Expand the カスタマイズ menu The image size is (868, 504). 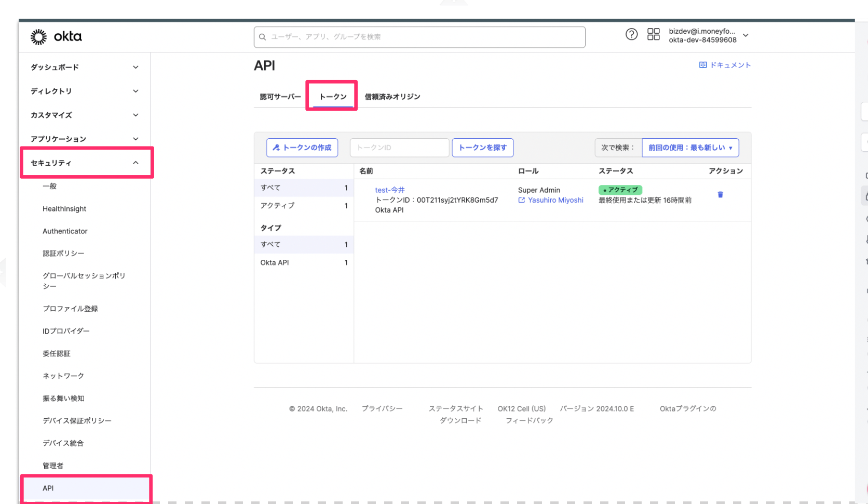pos(85,115)
